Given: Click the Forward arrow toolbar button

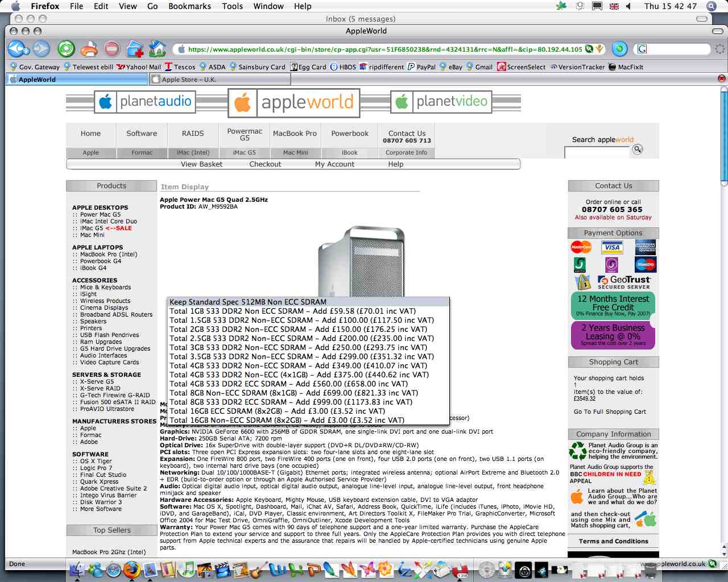Looking at the screenshot, I should click(42, 49).
